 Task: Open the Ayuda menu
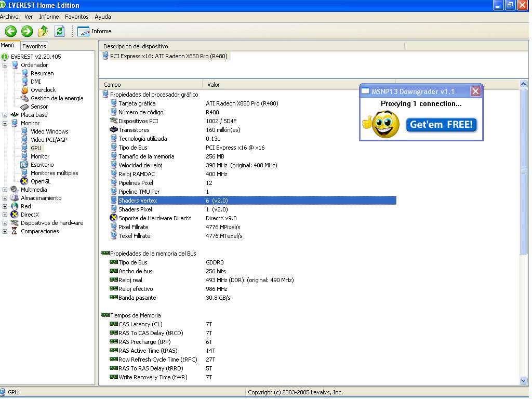pyautogui.click(x=103, y=17)
